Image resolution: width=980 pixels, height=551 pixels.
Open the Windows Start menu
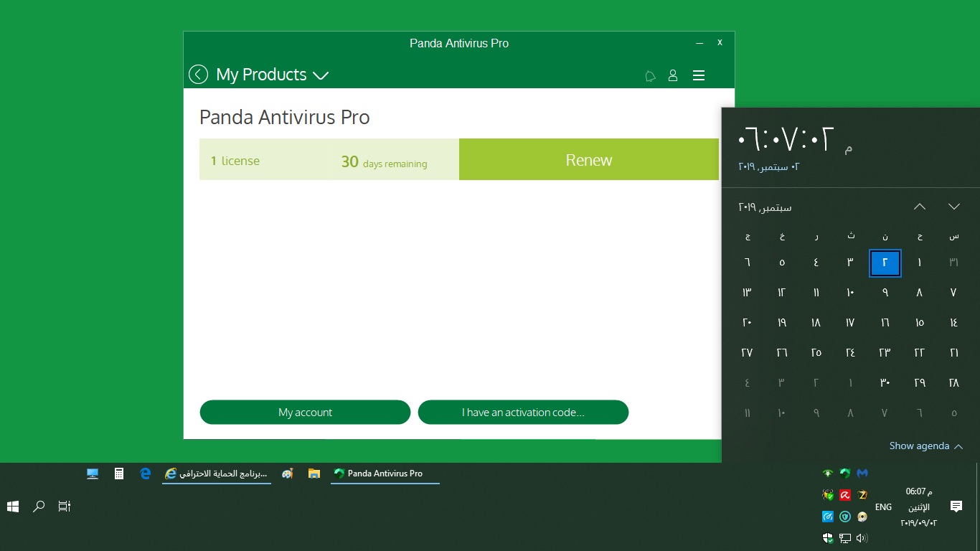click(x=13, y=507)
